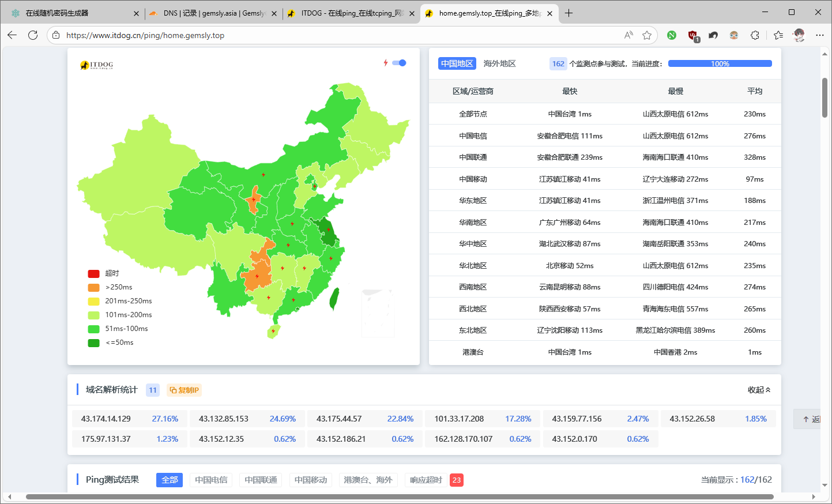Click the green N extension icon
Image resolution: width=832 pixels, height=504 pixels.
[x=672, y=35]
